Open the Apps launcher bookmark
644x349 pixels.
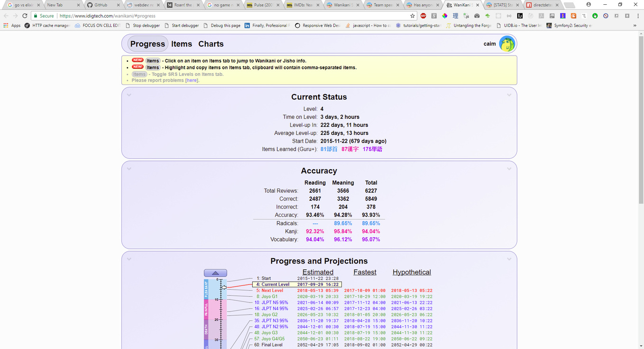12,26
